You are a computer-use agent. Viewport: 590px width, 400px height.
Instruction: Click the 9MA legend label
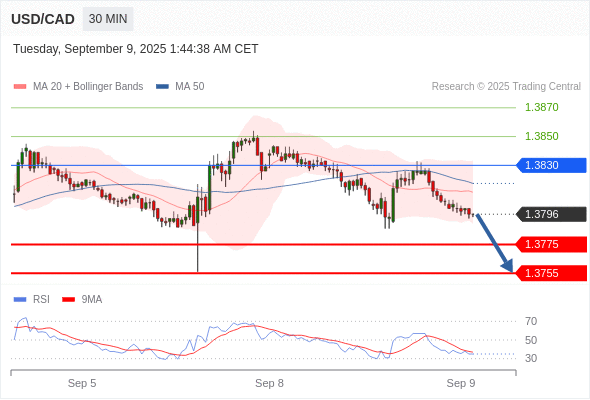pos(92,300)
